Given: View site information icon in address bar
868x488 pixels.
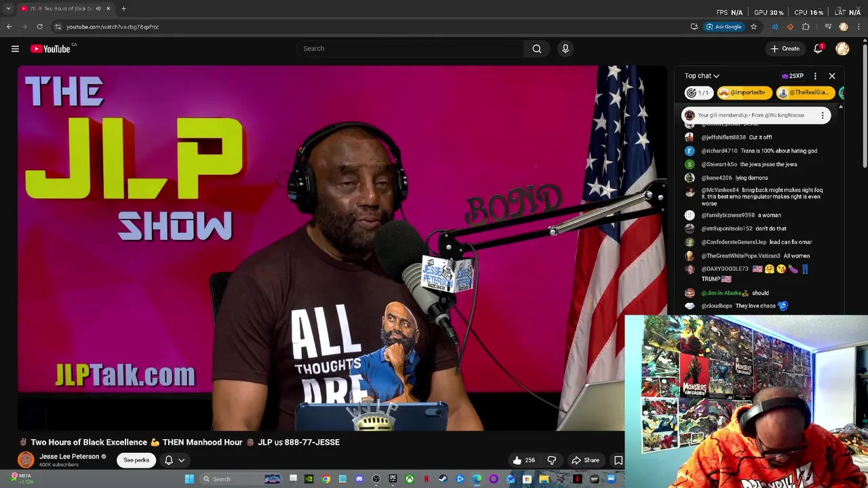Looking at the screenshot, I should 58,26.
